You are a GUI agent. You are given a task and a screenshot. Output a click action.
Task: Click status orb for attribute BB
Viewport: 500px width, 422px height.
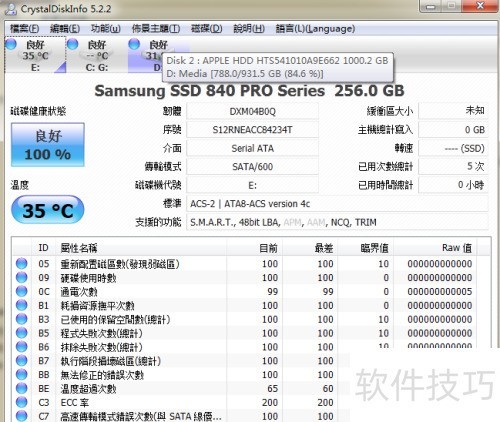pos(22,375)
